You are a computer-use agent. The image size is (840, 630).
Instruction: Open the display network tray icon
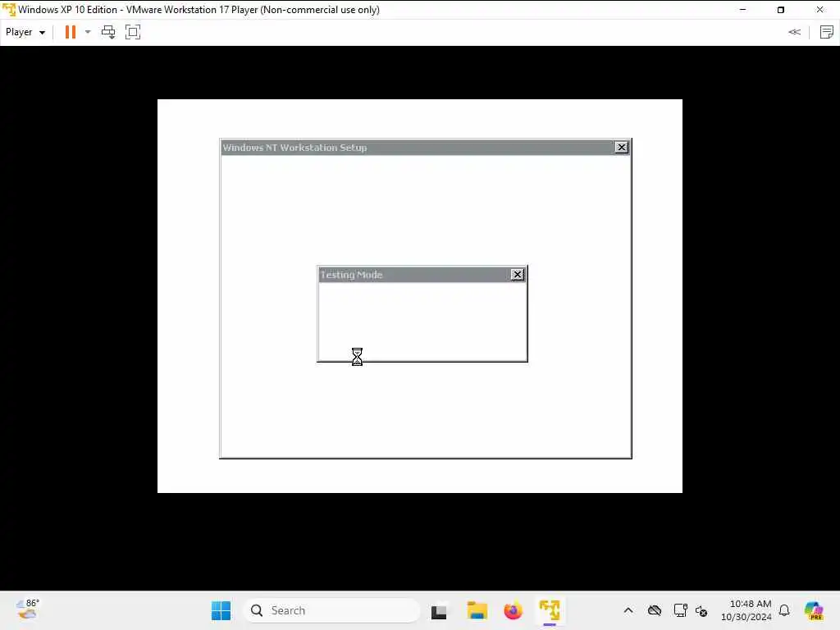[680, 610]
